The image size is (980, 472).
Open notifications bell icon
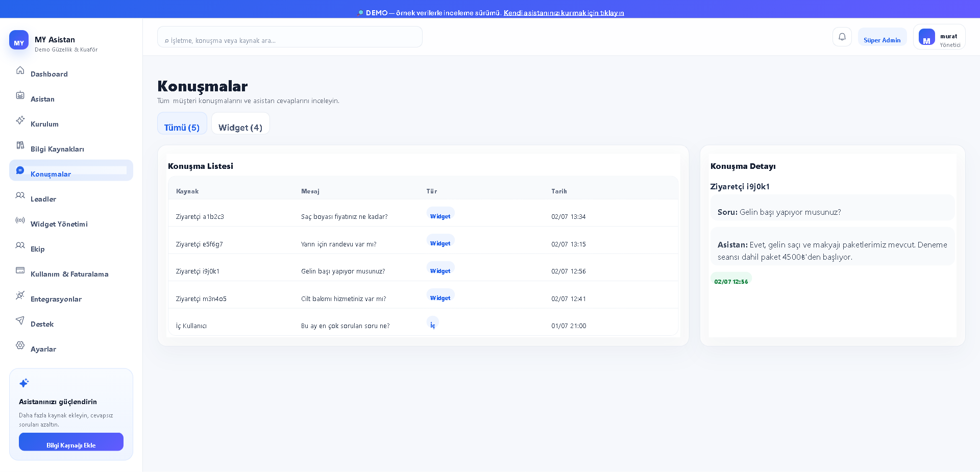pos(842,37)
